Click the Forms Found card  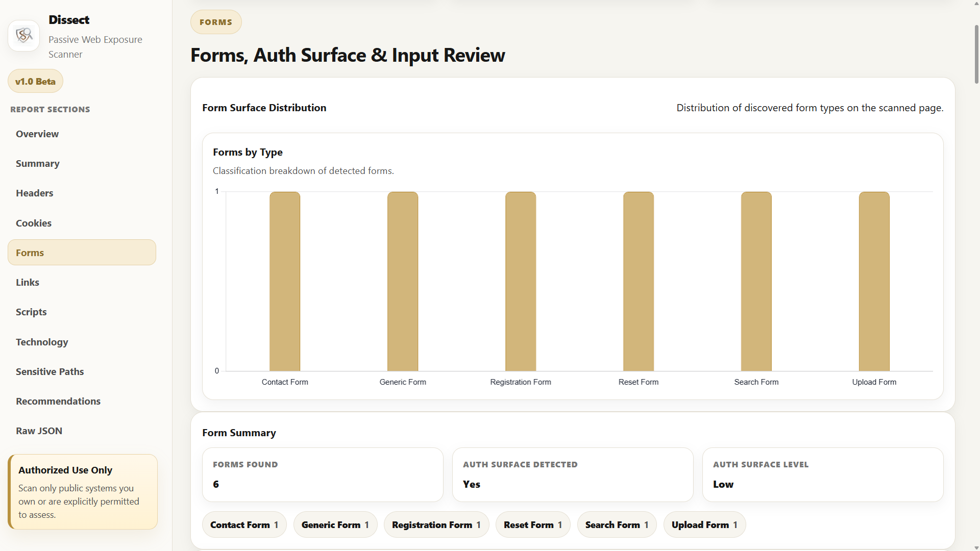pos(323,474)
